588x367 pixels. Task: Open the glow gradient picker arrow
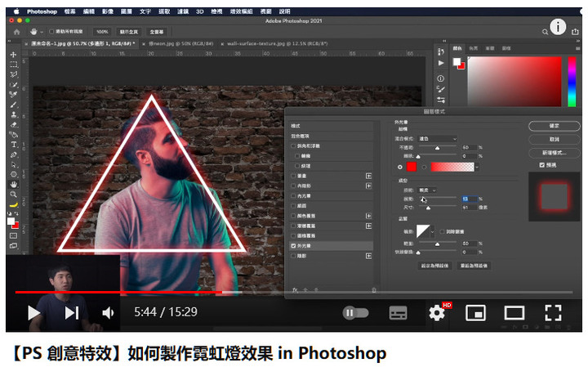(477, 167)
